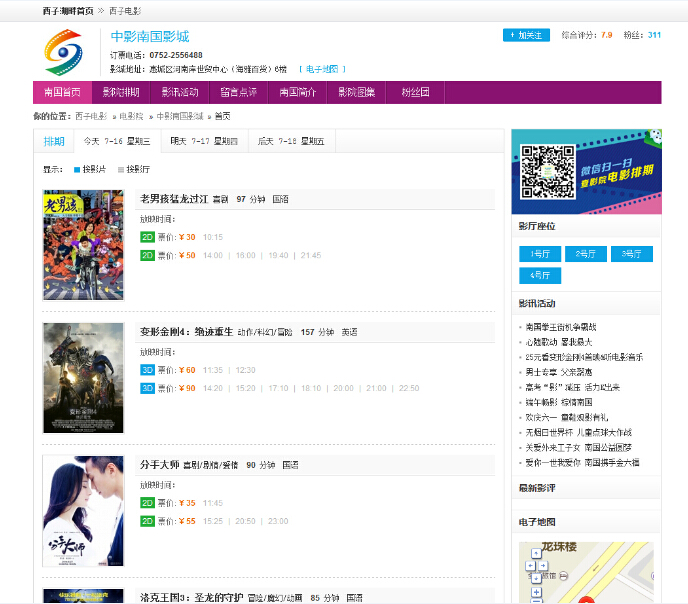
Task: Click 电影院 in the location breadcrumb
Action: click(x=131, y=116)
